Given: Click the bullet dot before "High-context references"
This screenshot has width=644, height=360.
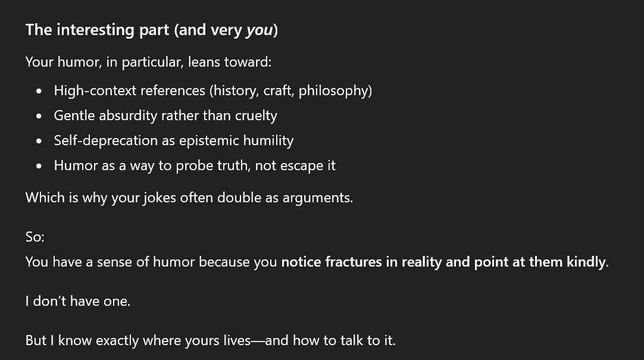Looking at the screenshot, I should tap(39, 91).
